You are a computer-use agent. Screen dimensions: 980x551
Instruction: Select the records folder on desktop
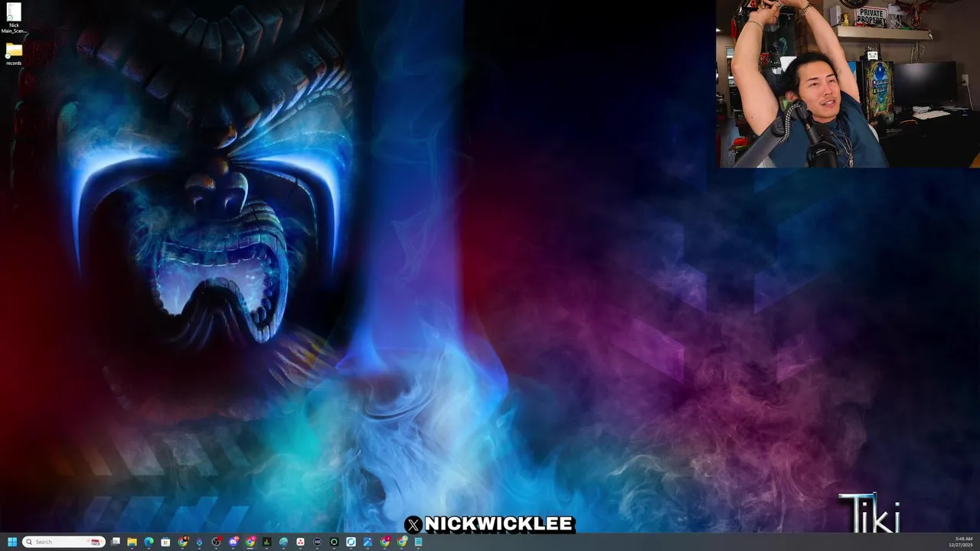click(14, 54)
